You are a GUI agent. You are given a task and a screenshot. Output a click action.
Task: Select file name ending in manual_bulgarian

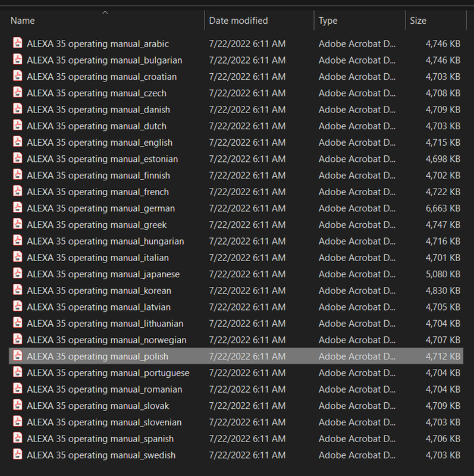tap(105, 60)
